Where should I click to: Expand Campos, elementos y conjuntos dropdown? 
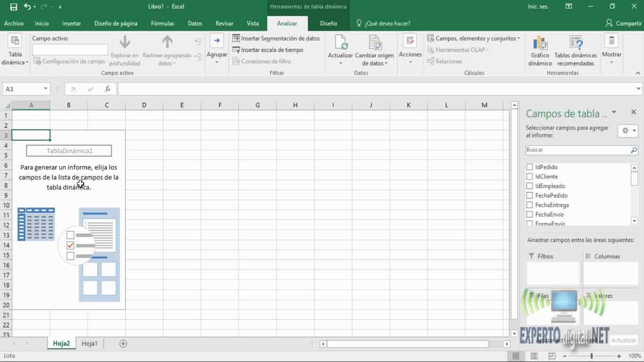click(x=473, y=39)
